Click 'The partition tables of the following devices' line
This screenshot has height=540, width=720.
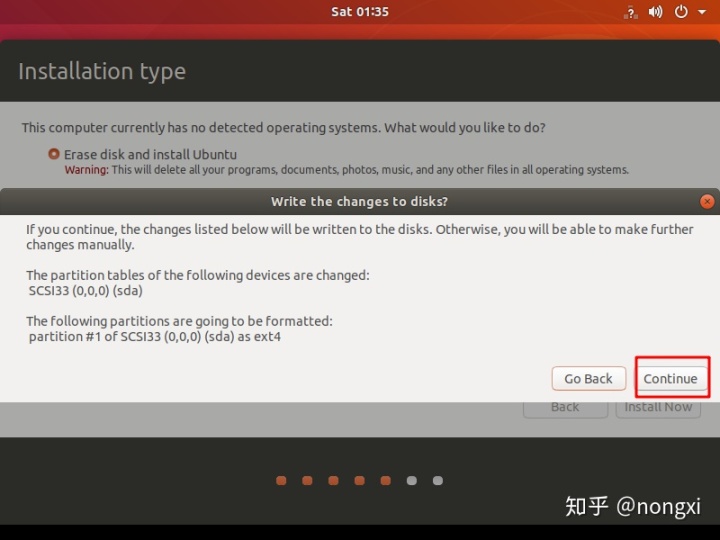pos(198,275)
